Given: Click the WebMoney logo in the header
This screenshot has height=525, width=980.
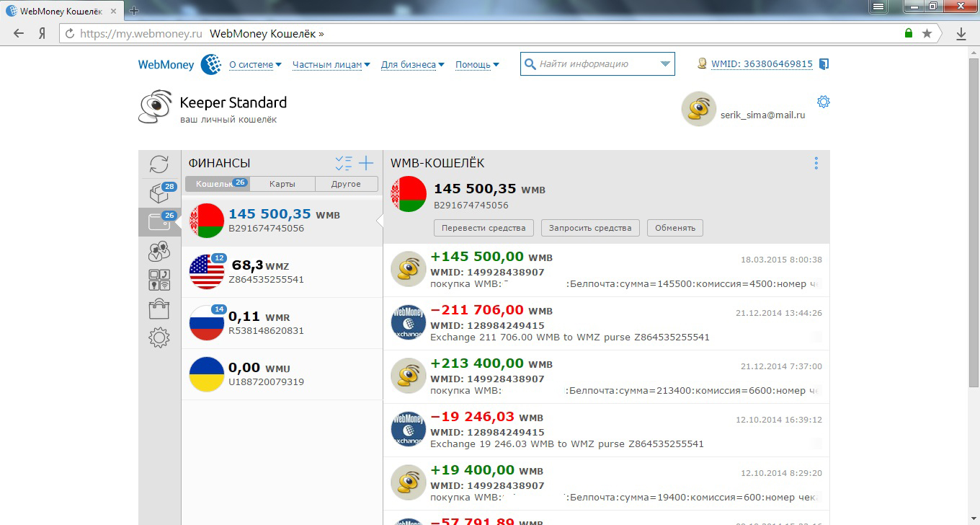Looking at the screenshot, I should (x=179, y=64).
